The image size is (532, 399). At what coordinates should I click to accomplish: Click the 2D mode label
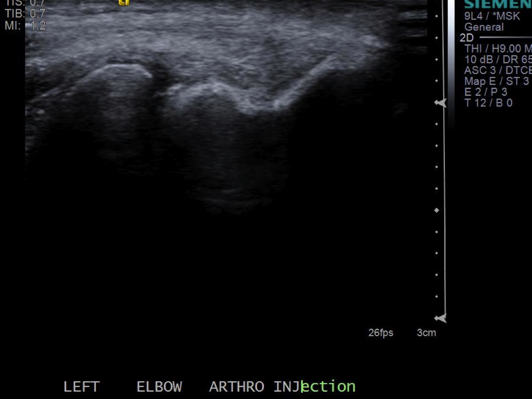467,38
